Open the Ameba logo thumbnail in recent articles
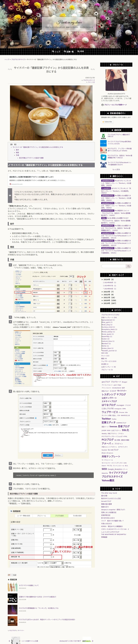This screenshot has width=138, height=644. 103,136
